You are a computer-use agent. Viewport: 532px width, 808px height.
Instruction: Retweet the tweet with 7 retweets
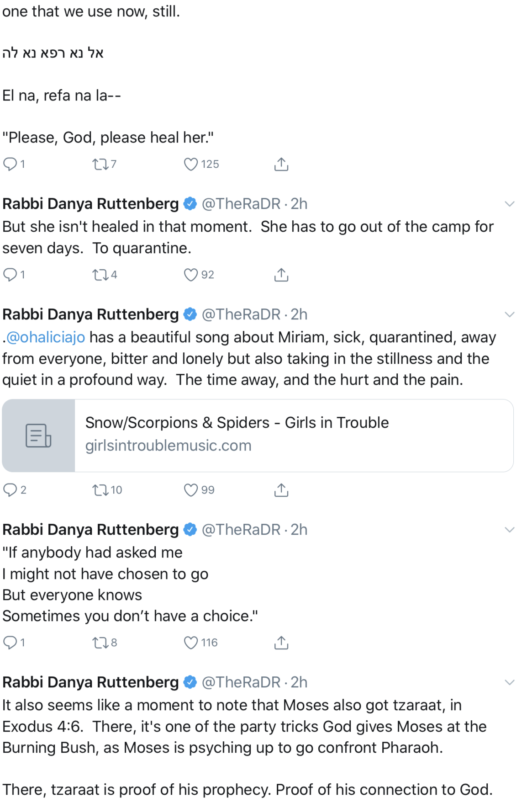click(100, 164)
